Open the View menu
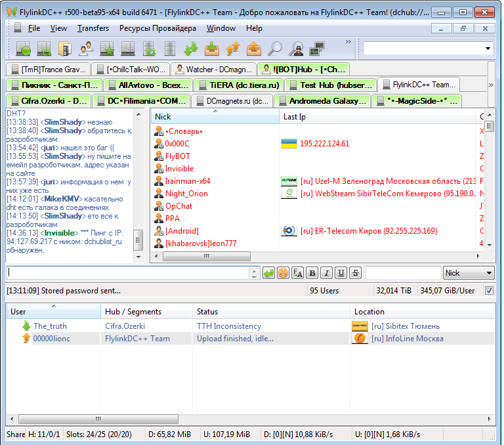Image resolution: width=504 pixels, height=445 pixels. pyautogui.click(x=58, y=28)
